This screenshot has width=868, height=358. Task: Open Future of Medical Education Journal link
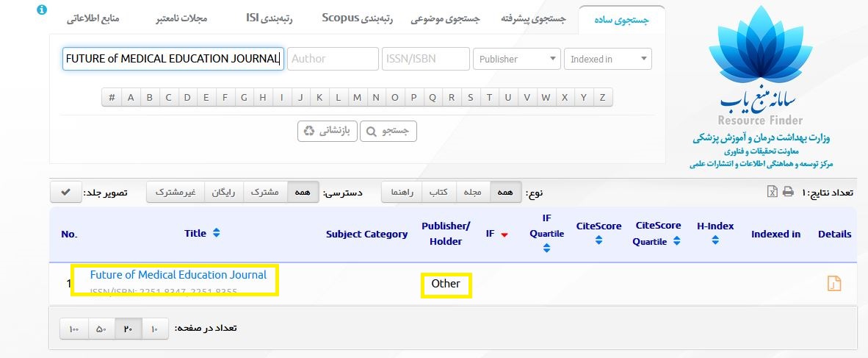(x=178, y=275)
